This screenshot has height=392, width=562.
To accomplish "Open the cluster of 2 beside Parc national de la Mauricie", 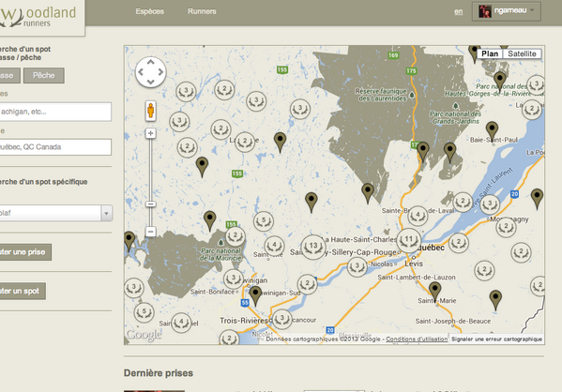I will tap(235, 236).
